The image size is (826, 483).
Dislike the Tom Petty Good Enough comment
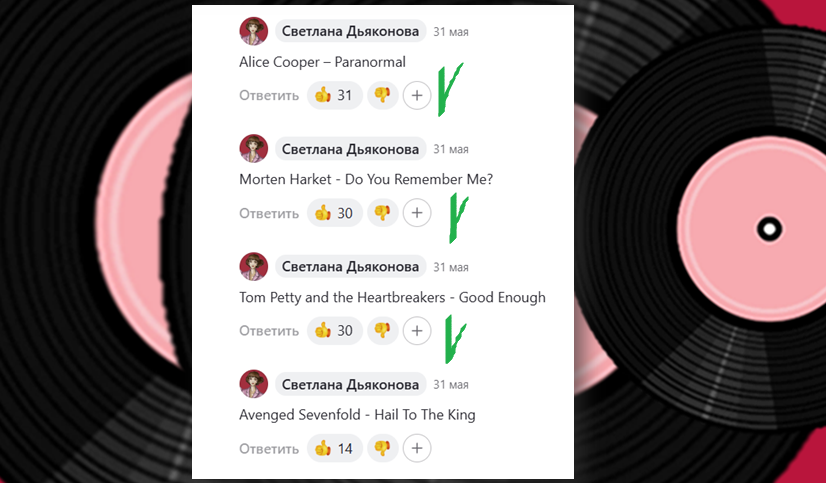[x=382, y=331]
